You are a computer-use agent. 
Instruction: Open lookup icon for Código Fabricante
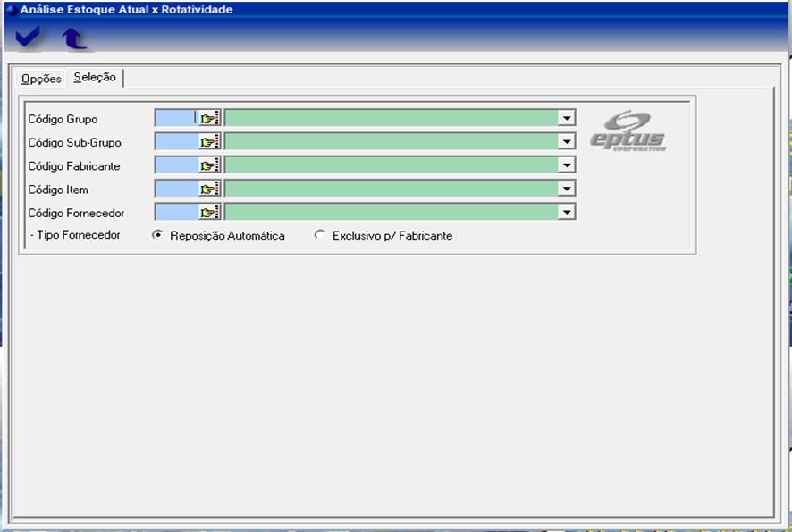(209, 165)
